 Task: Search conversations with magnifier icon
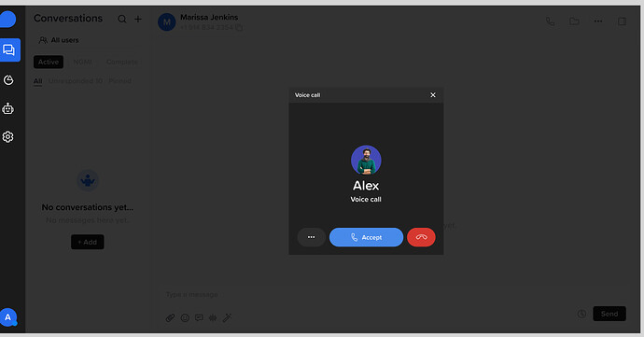coord(122,19)
